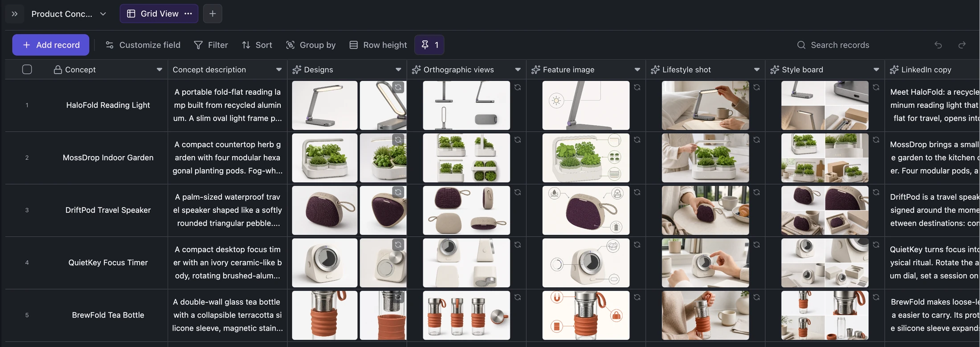The image size is (980, 347).
Task: Open Style board column dropdown arrow
Action: point(876,70)
